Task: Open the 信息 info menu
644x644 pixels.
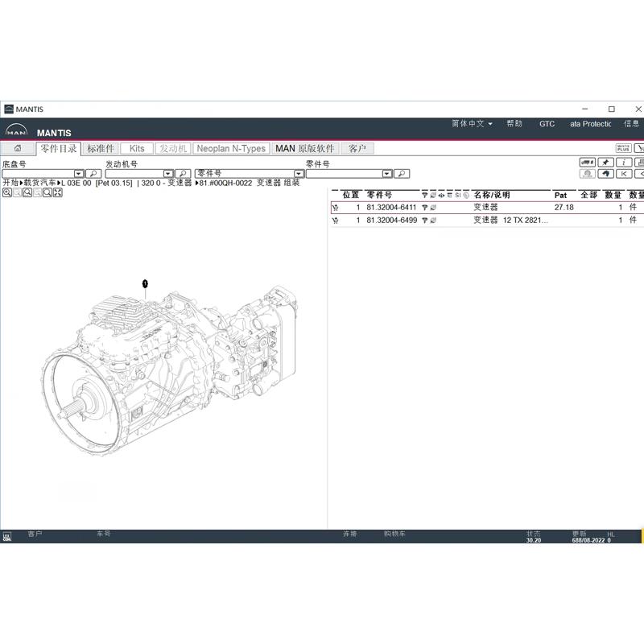Action: 631,124
